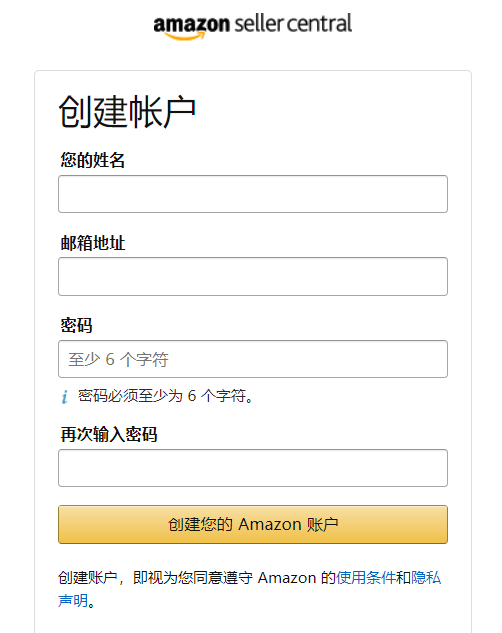The height and width of the screenshot is (633, 502).
Task: Click the 'seller central' text in the logo
Action: pos(293,24)
